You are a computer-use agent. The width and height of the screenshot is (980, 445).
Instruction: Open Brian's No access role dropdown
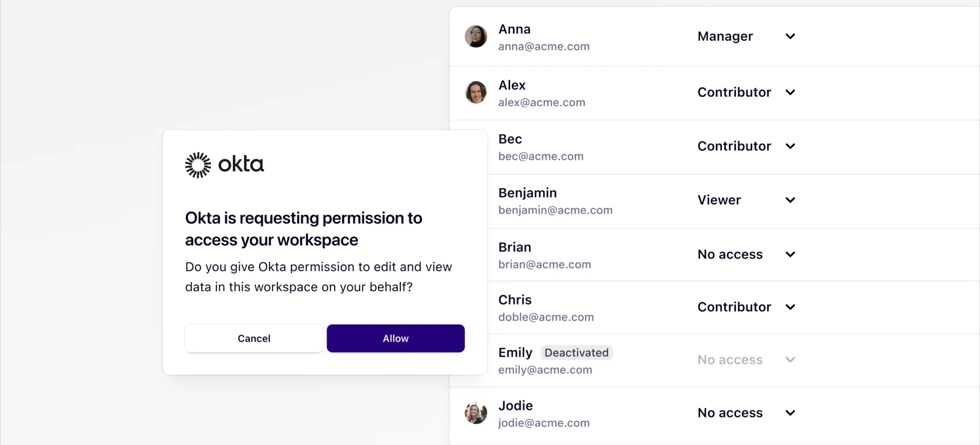(x=790, y=254)
